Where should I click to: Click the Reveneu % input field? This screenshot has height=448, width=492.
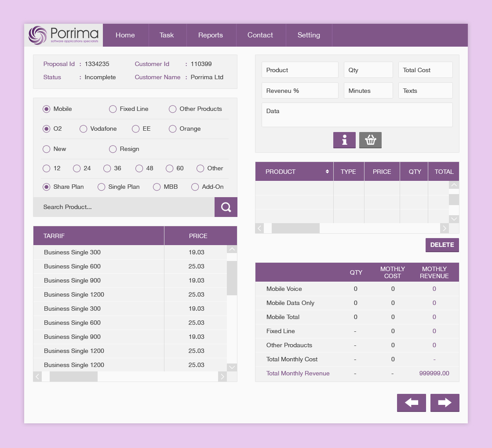coord(300,91)
